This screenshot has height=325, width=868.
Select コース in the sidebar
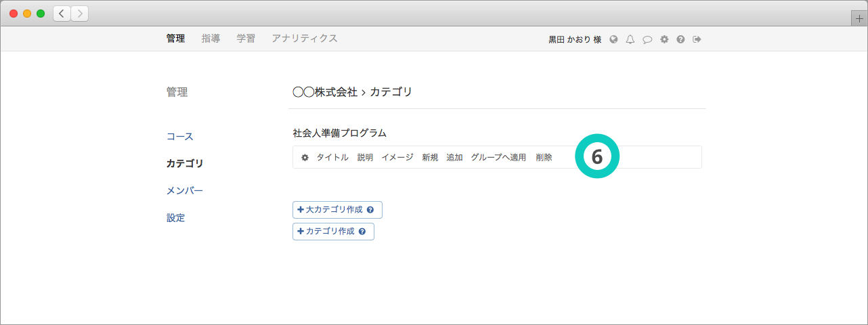coord(180,136)
